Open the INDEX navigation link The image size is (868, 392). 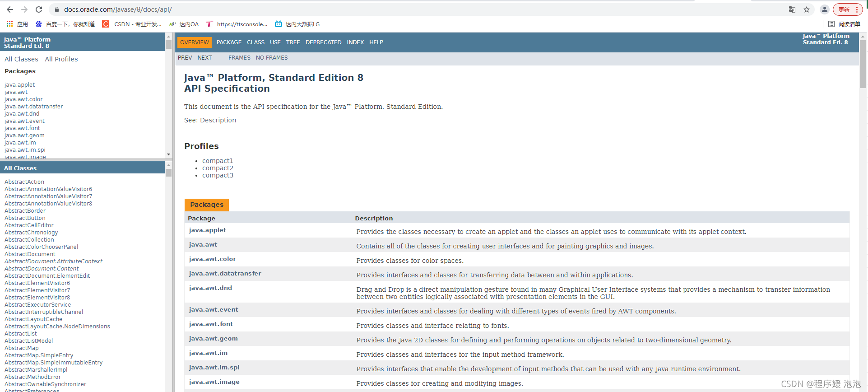click(355, 42)
